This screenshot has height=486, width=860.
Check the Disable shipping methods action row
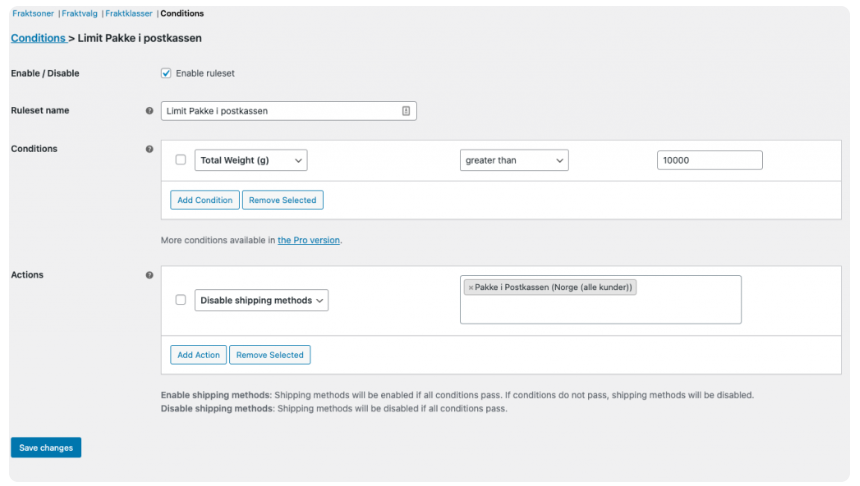180,300
